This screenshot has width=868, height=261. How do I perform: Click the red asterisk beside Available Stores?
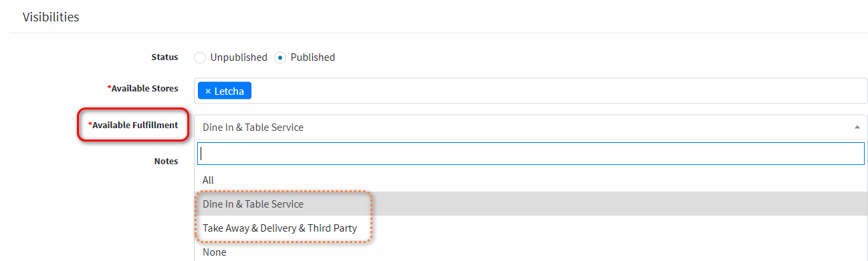pos(109,87)
